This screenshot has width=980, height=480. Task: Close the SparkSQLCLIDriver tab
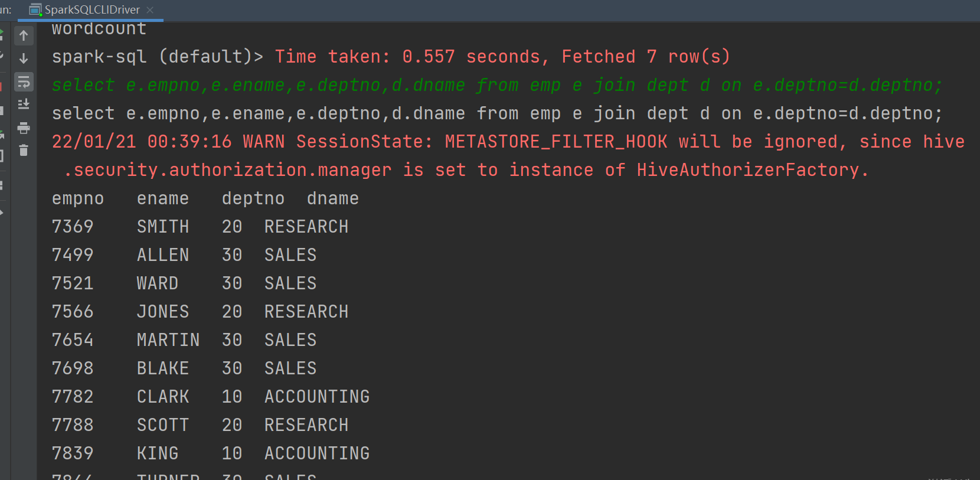(x=150, y=10)
